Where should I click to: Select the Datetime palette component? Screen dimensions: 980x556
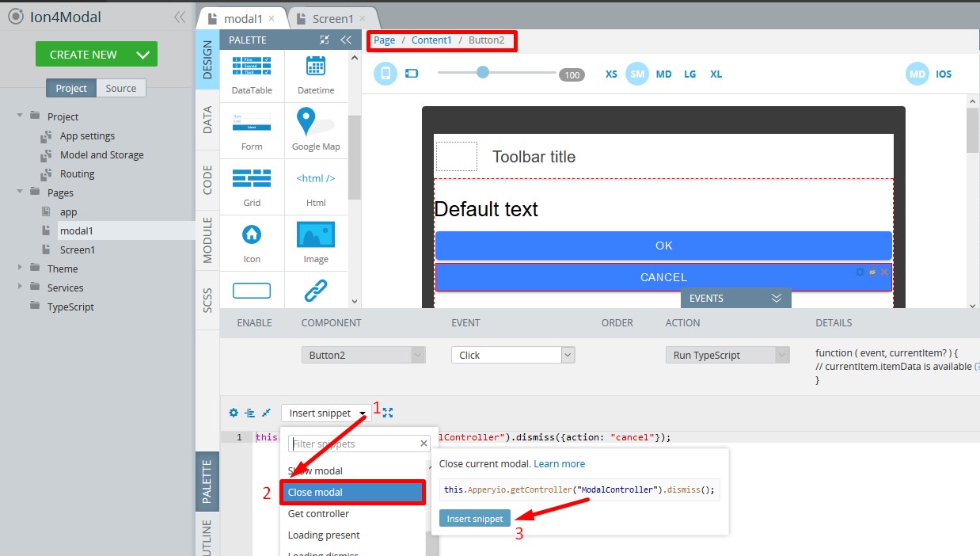pos(316,74)
